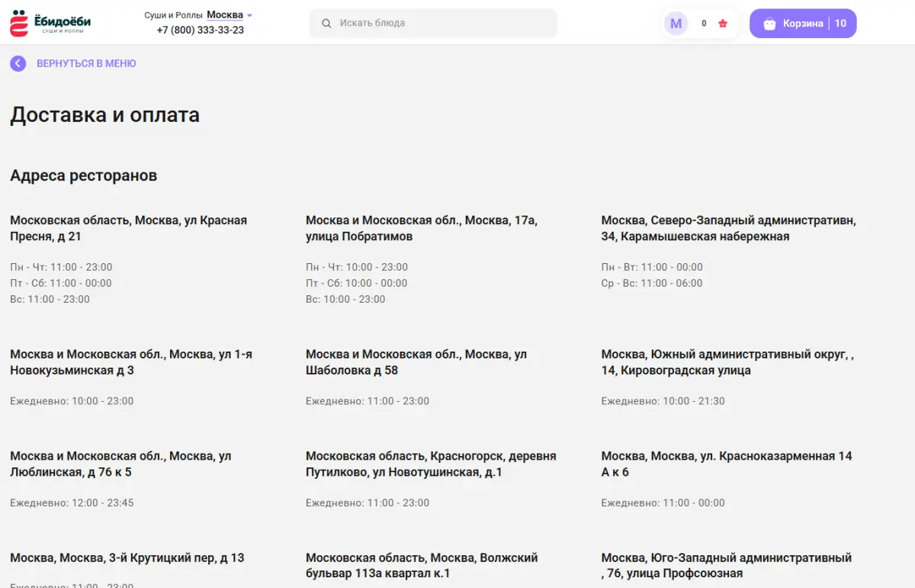Screen dimensions: 915x588
Task: Select the 'Адреса ресторанов' heading
Action: [83, 175]
